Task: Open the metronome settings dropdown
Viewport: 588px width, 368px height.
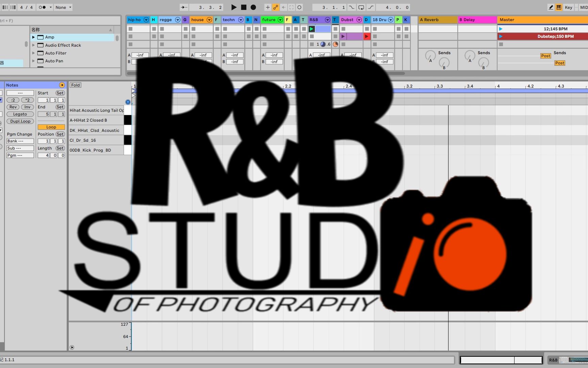Action: point(51,7)
